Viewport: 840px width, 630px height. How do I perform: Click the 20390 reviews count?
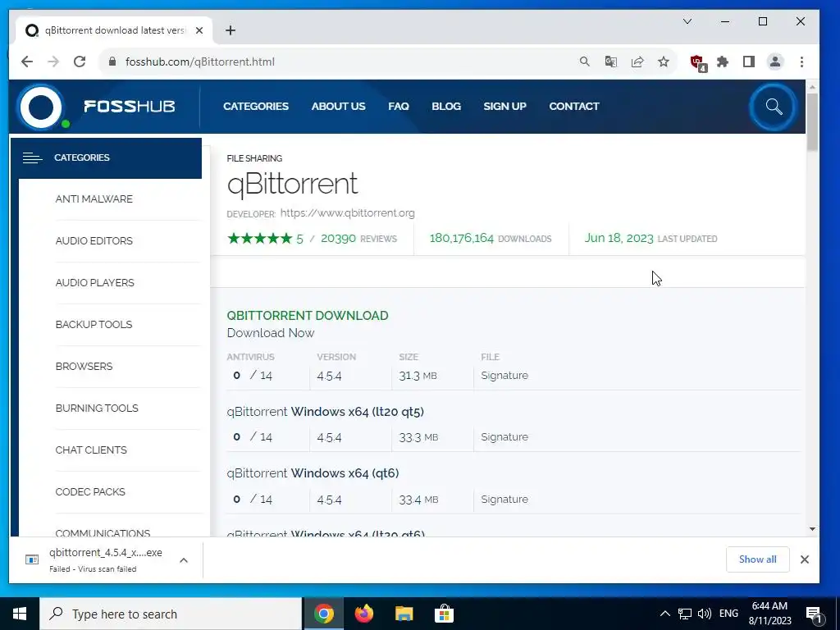click(338, 239)
